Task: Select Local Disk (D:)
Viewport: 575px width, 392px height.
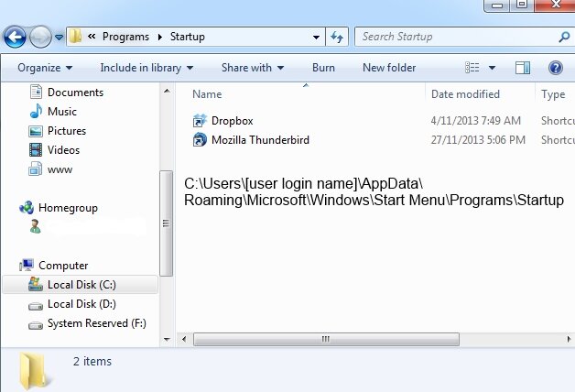Action: (81, 304)
